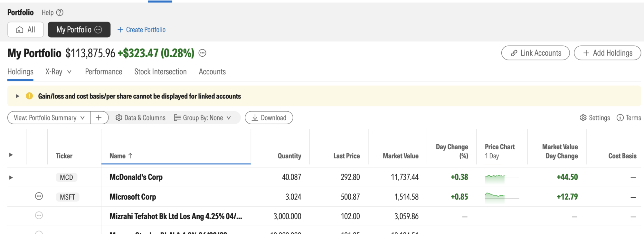Click McDonald's day change +0.38
The image size is (644, 234).
tap(459, 177)
